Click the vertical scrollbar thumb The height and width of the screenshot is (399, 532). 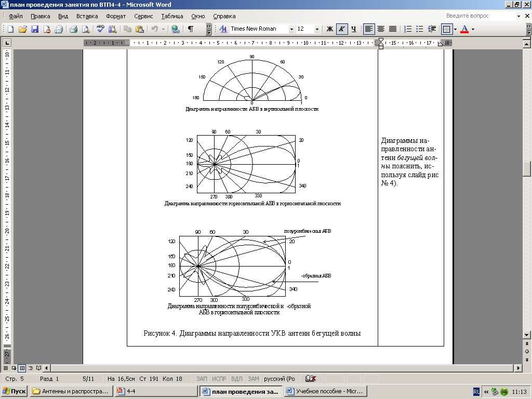pyautogui.click(x=527, y=169)
